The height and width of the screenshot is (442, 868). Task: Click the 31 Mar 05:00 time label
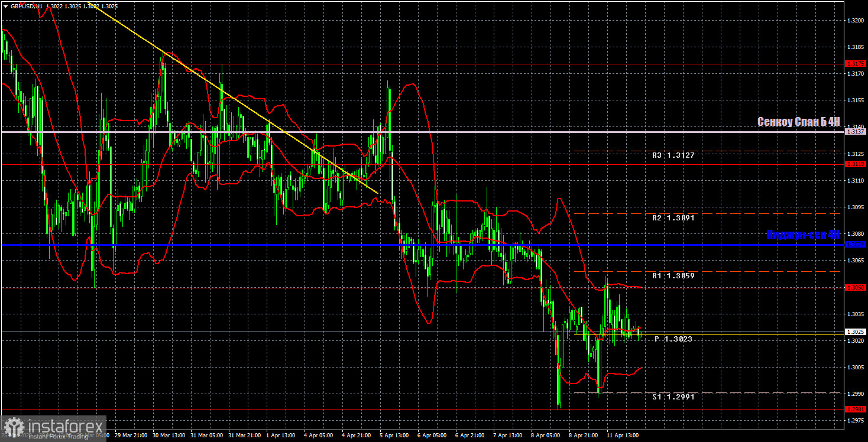click(x=206, y=435)
